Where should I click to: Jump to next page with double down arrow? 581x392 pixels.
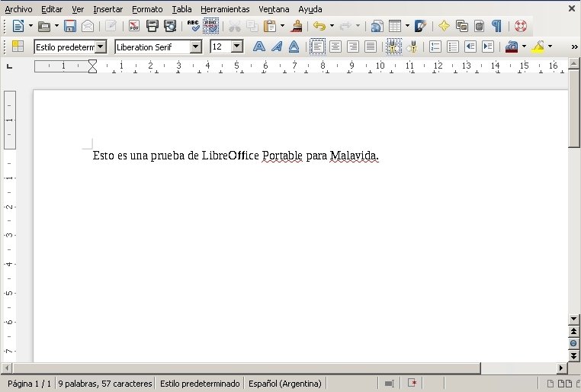tap(573, 356)
